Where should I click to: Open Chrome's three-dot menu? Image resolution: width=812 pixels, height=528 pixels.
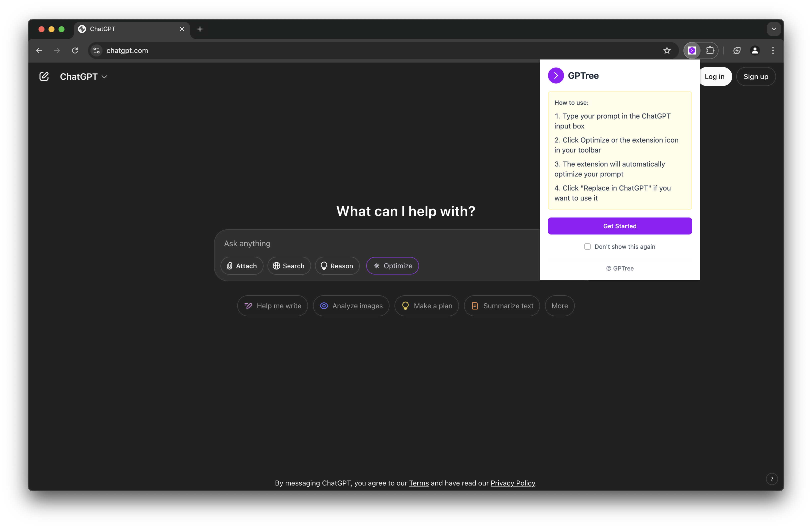point(773,50)
